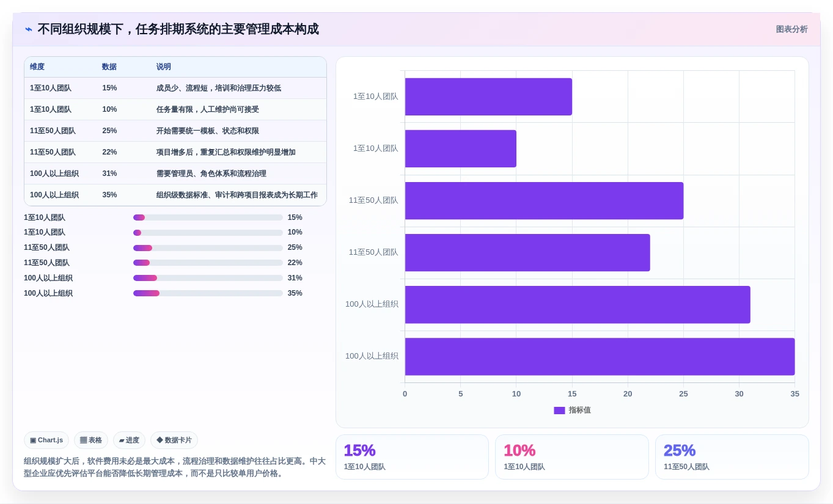Click the 20 tick on the chart x-axis

(x=628, y=394)
